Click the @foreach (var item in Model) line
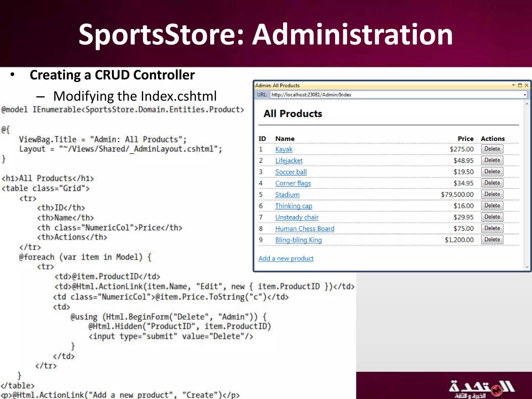This screenshot has width=532, height=399. tap(85, 257)
